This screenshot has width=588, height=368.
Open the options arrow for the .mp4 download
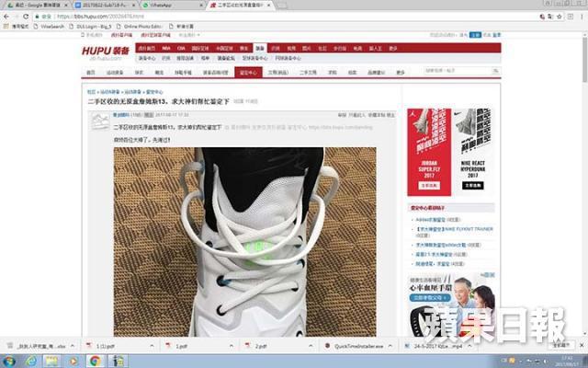(x=469, y=346)
